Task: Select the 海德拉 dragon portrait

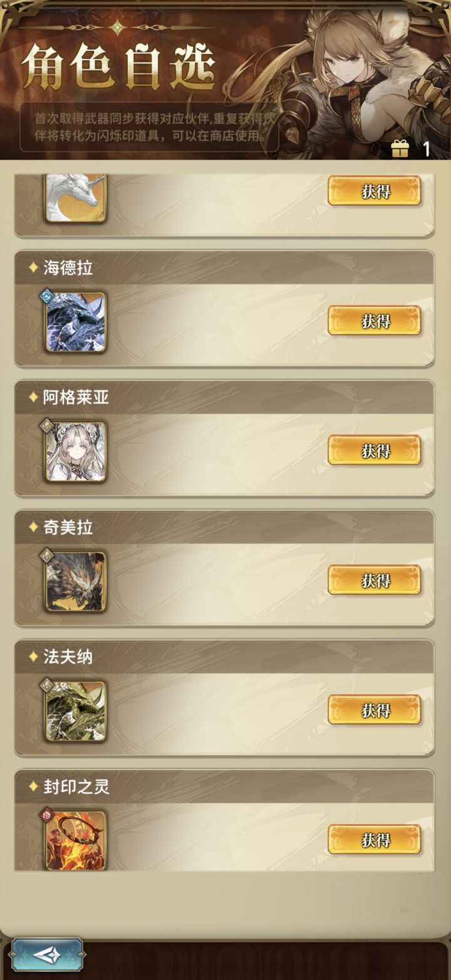Action: (75, 322)
